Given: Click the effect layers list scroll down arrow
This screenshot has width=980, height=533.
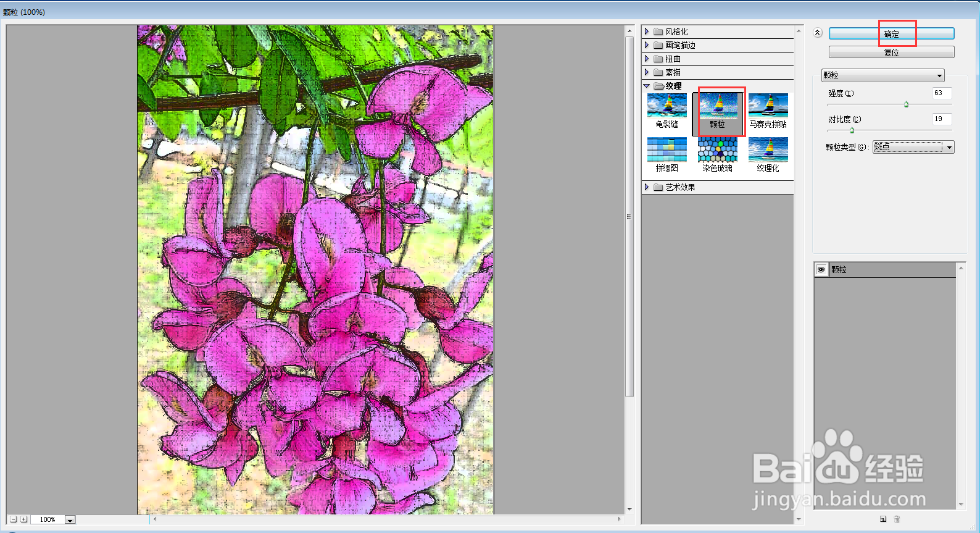Looking at the screenshot, I should 961,505.
